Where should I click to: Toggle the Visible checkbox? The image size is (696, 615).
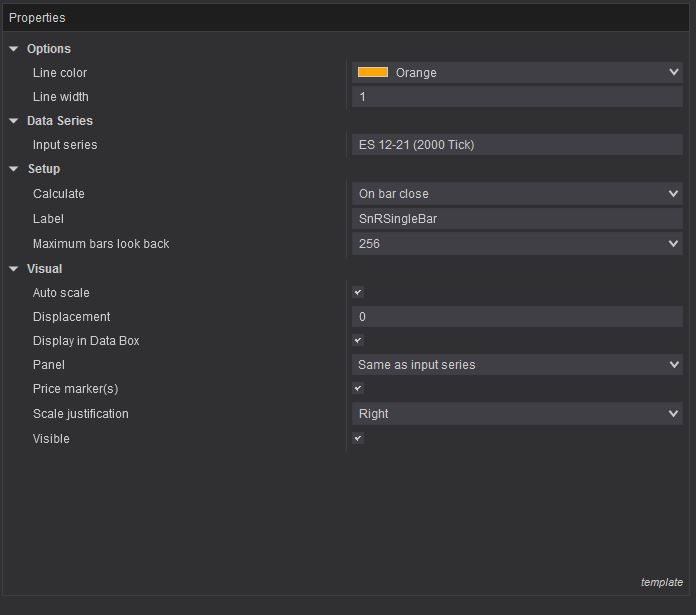coord(358,439)
